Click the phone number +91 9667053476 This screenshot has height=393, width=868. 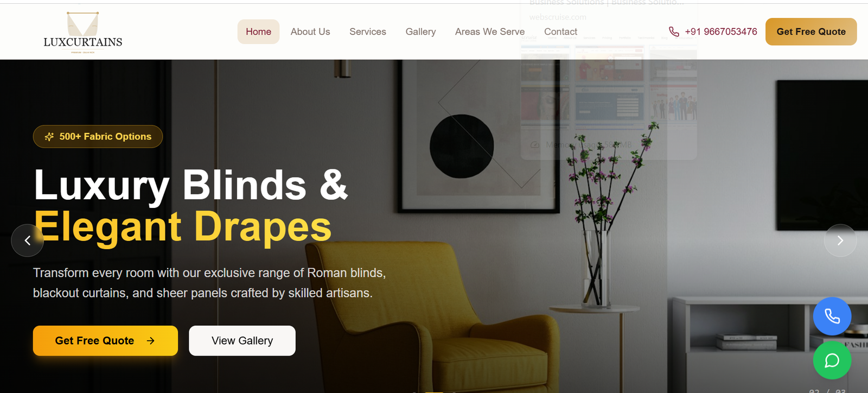tap(721, 32)
